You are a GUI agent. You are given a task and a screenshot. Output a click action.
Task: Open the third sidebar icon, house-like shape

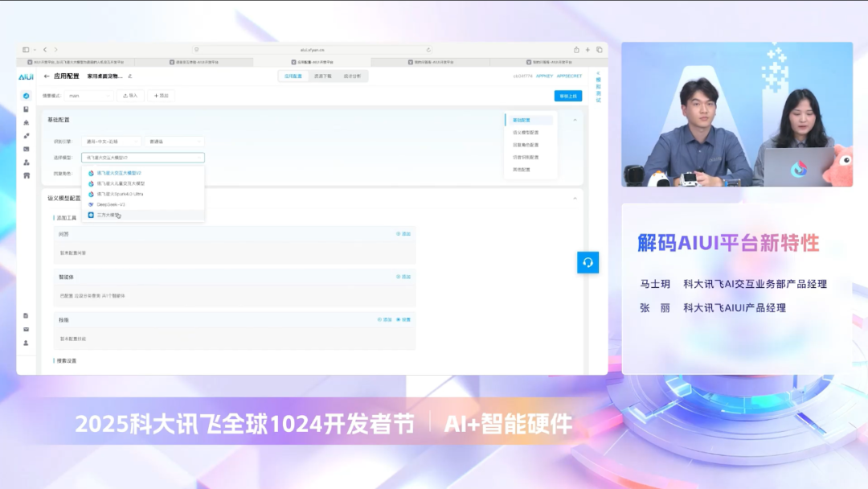(x=26, y=122)
